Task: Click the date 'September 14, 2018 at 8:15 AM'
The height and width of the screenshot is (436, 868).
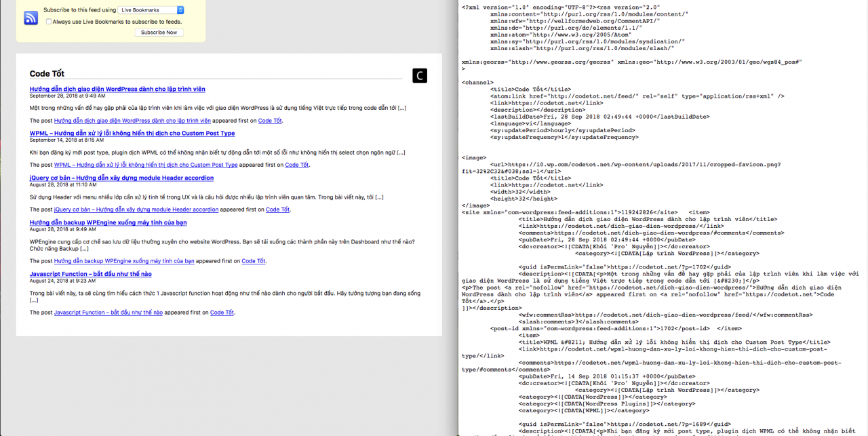Action: click(x=66, y=140)
